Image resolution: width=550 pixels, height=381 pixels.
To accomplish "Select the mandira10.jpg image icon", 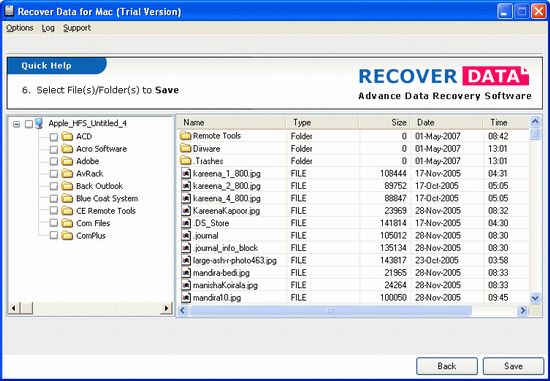I will [186, 298].
